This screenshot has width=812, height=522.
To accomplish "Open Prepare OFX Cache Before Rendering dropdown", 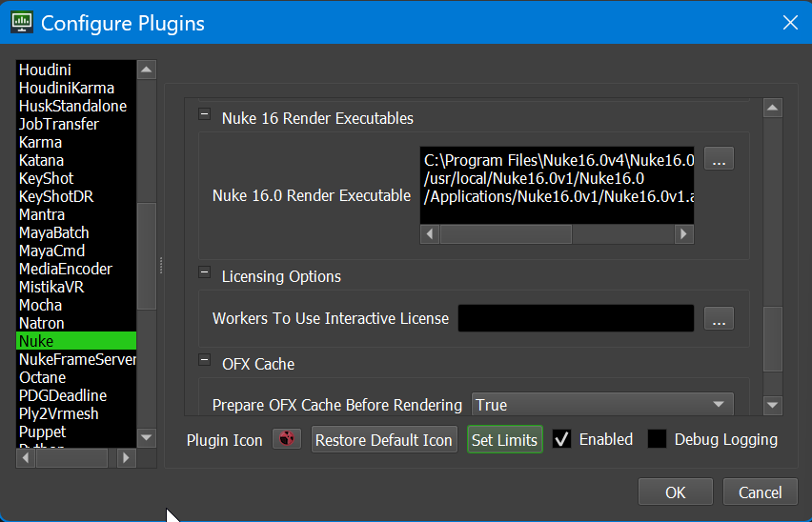I will 602,405.
